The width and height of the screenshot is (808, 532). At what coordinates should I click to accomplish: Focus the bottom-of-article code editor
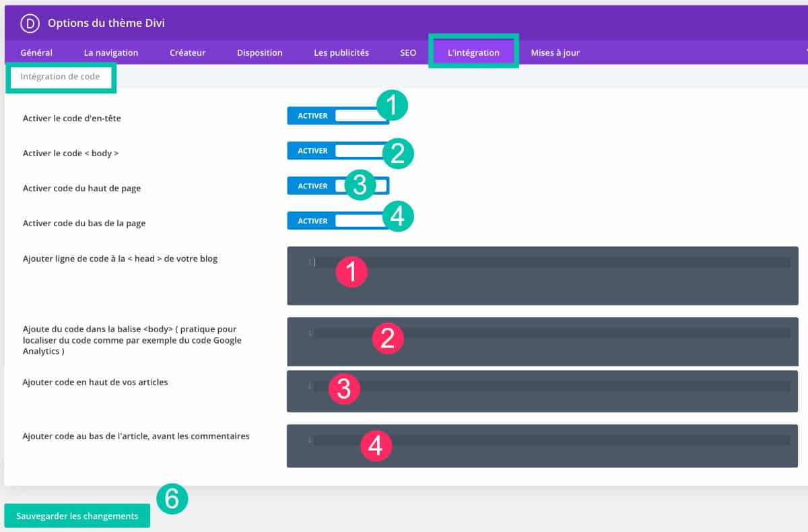click(543, 446)
